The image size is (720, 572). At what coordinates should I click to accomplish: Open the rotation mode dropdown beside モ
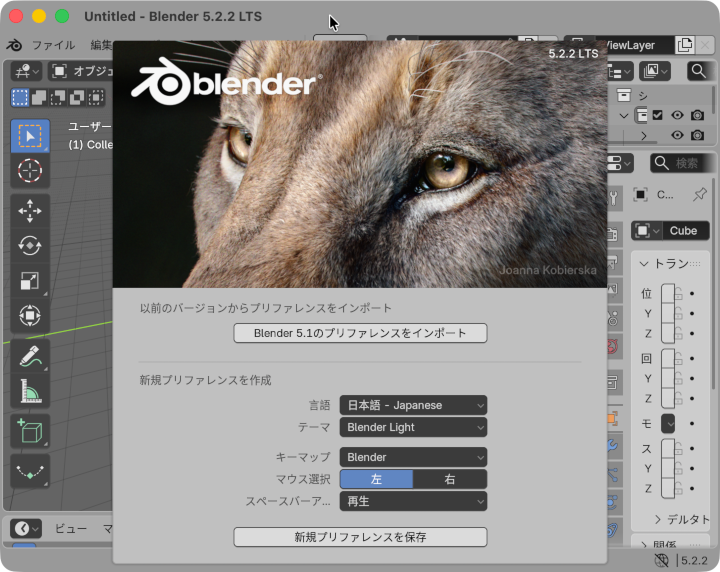(668, 423)
